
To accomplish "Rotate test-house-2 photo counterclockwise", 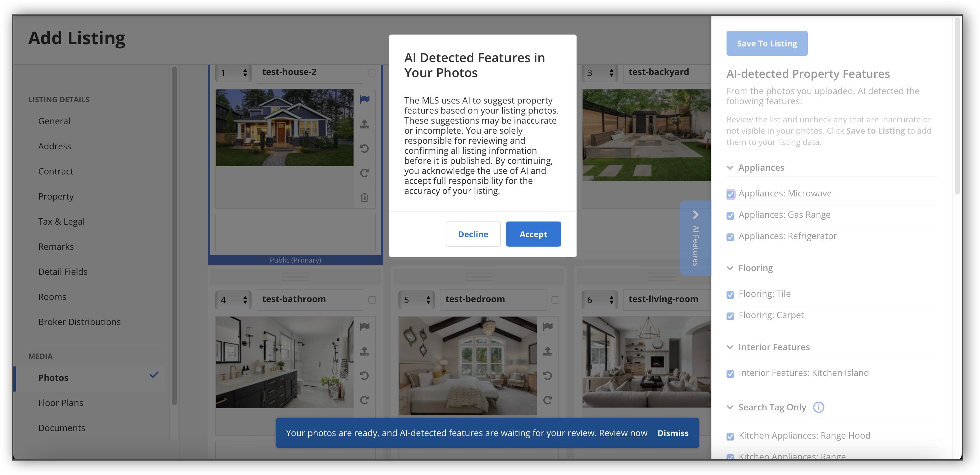I will (365, 148).
